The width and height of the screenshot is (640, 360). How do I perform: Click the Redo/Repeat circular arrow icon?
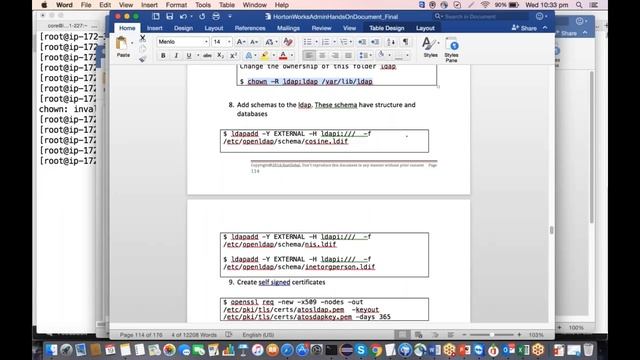click(x=202, y=16)
